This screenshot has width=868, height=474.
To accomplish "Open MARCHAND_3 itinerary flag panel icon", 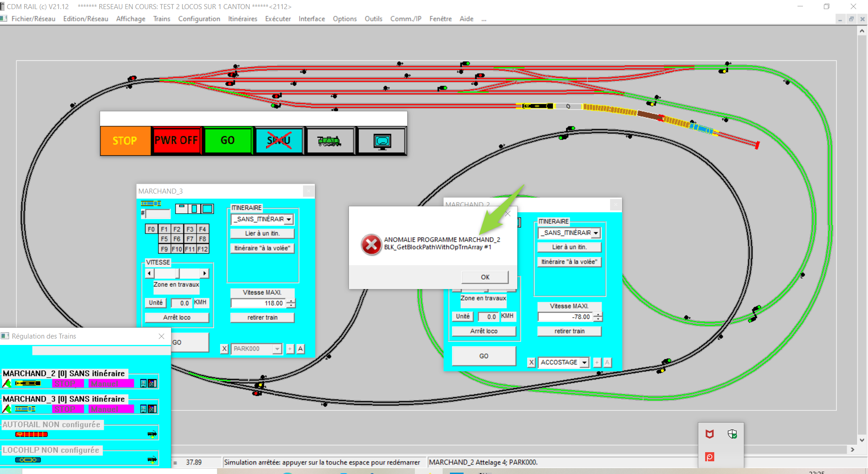I will click(x=153, y=409).
